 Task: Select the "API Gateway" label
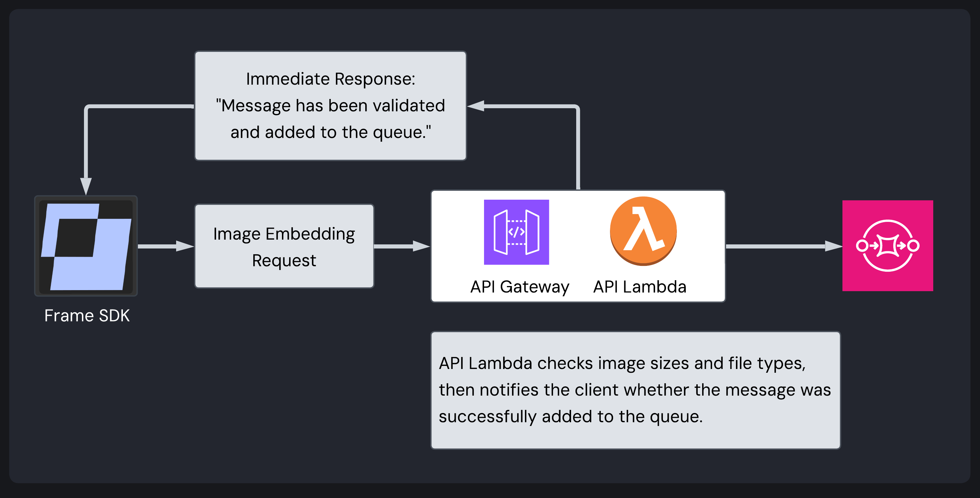(x=520, y=287)
